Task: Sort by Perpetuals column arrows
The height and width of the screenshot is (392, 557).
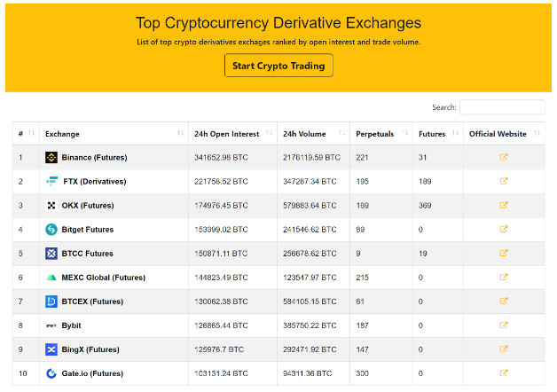Action: 404,133
